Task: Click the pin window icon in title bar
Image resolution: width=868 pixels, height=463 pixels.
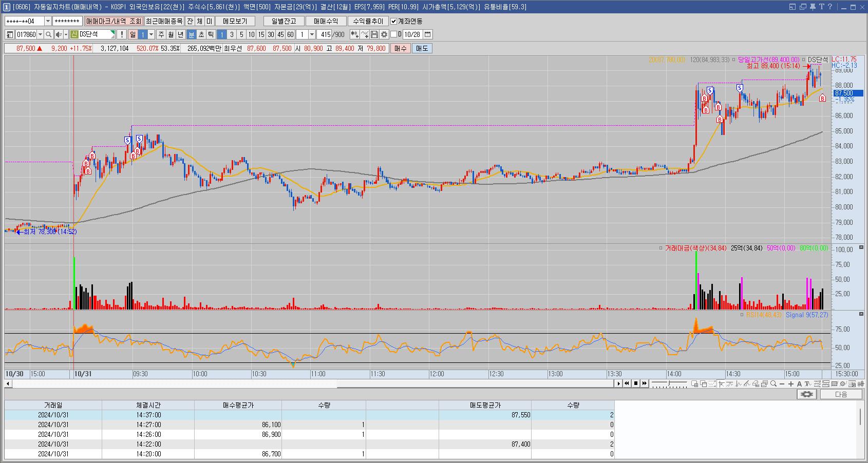Action: click(x=812, y=7)
